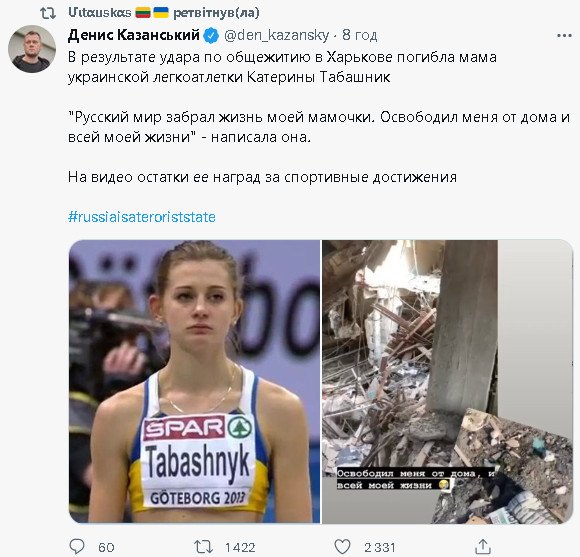Click the 1 422 retweets count
580x557 pixels.
[240, 547]
